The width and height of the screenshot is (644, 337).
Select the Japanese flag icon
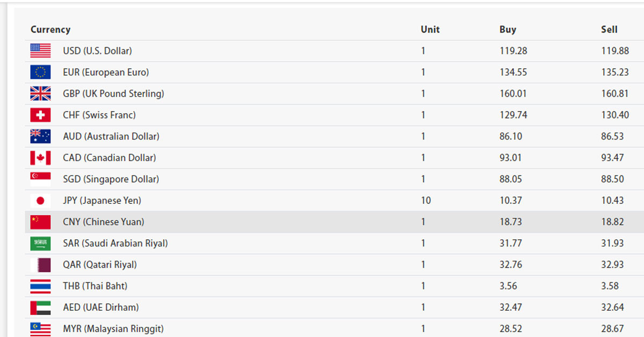tap(40, 201)
